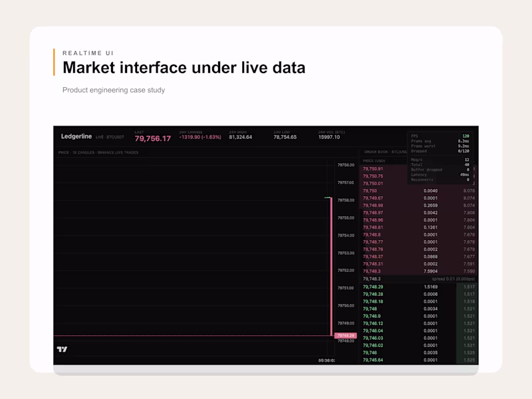Select bid row priced 79,746.02
Viewport: 532px width, 399px height.
419,346
